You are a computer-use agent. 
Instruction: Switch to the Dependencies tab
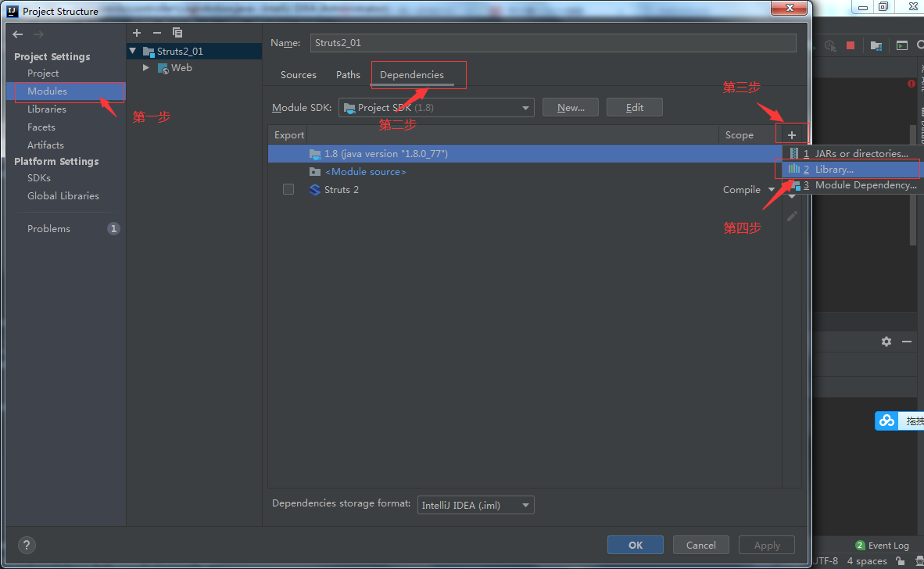coord(412,75)
